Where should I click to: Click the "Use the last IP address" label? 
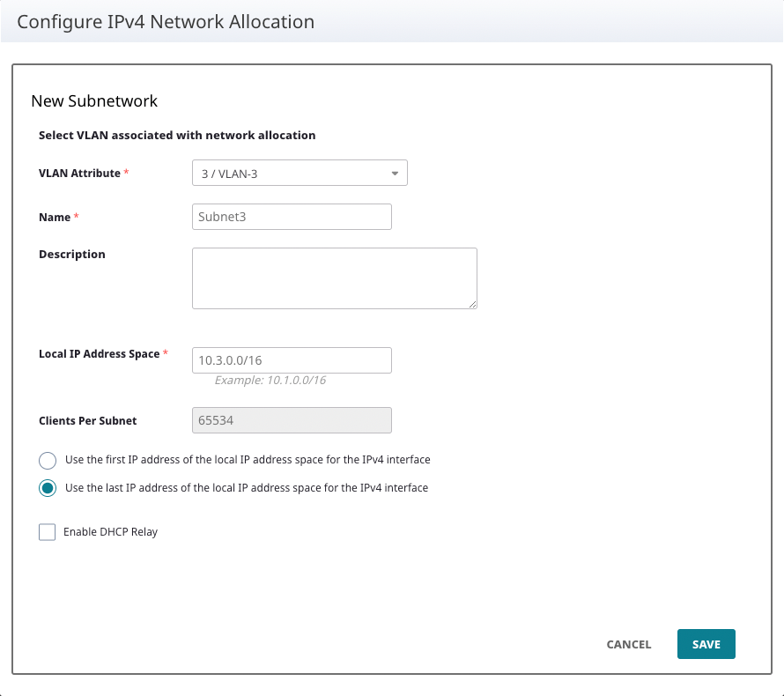tap(247, 488)
